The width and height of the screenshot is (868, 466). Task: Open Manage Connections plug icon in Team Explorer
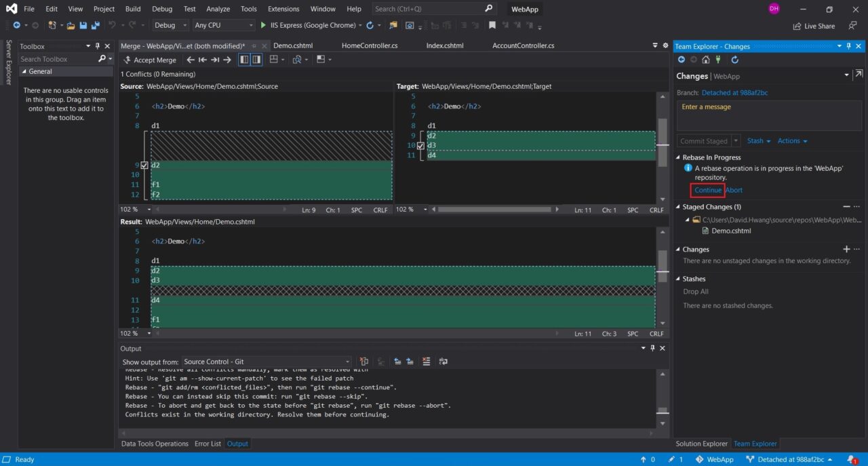point(718,60)
